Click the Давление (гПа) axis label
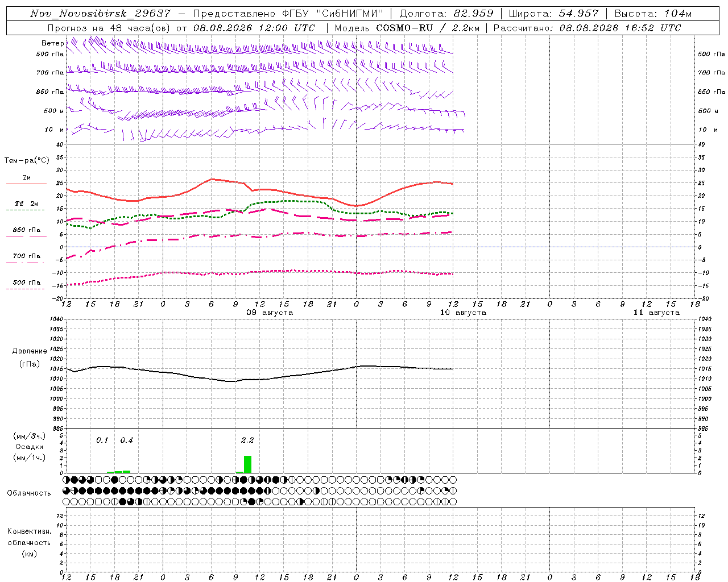728x582 pixels. point(30,357)
